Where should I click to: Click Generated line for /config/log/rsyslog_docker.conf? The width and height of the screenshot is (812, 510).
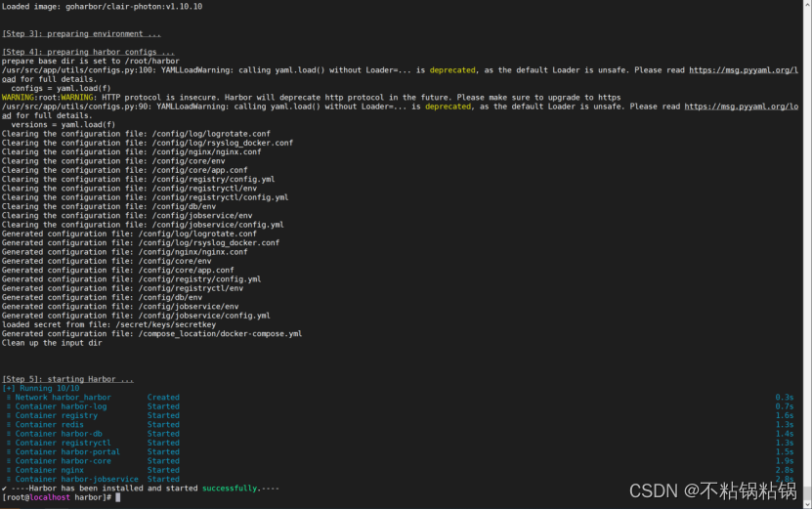tap(141, 243)
